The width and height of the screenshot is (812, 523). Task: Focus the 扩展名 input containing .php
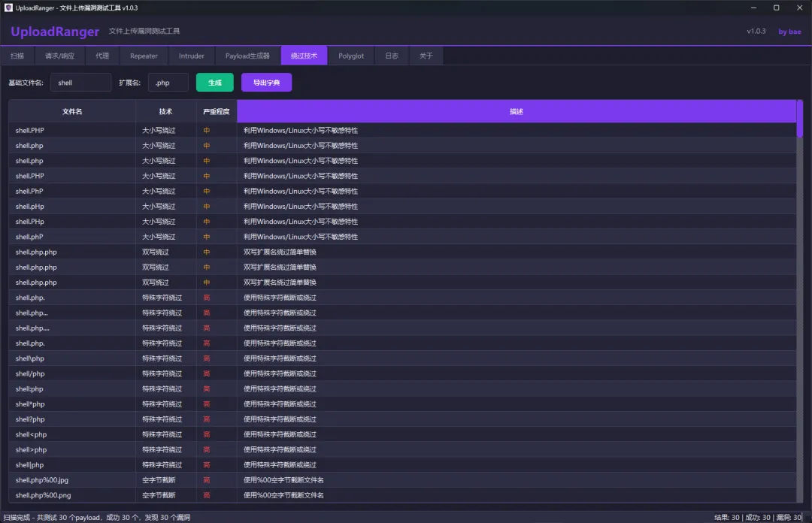(168, 83)
